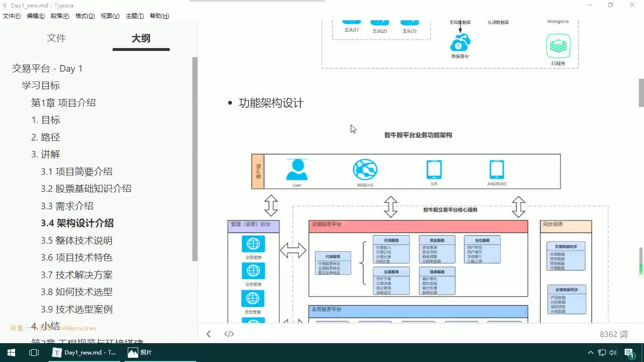Navigate to 3.7 技术解决方案

coord(76,275)
